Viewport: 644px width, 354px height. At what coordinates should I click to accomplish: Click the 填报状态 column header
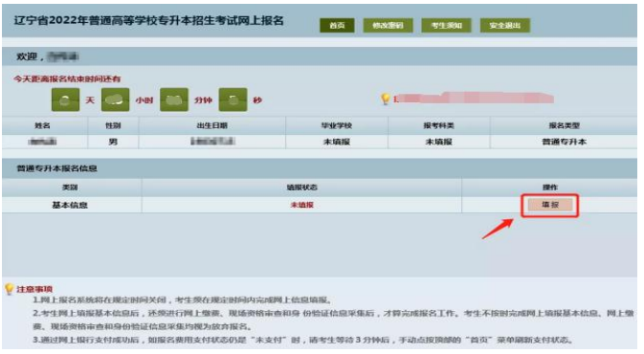click(301, 188)
